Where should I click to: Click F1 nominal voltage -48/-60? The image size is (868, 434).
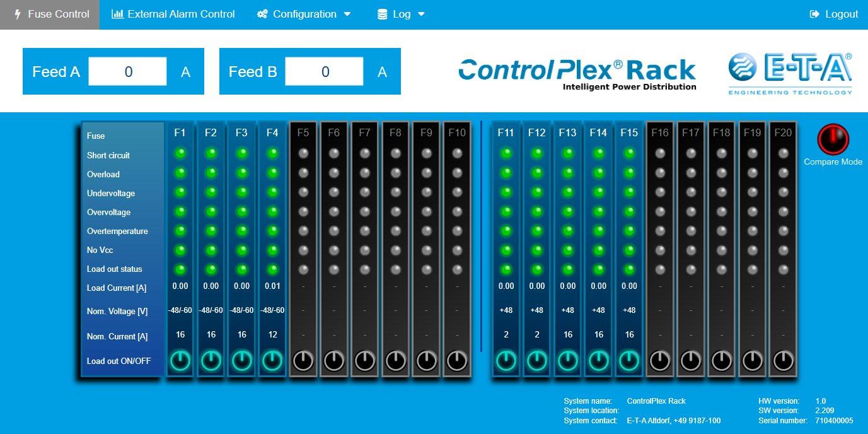pos(180,310)
